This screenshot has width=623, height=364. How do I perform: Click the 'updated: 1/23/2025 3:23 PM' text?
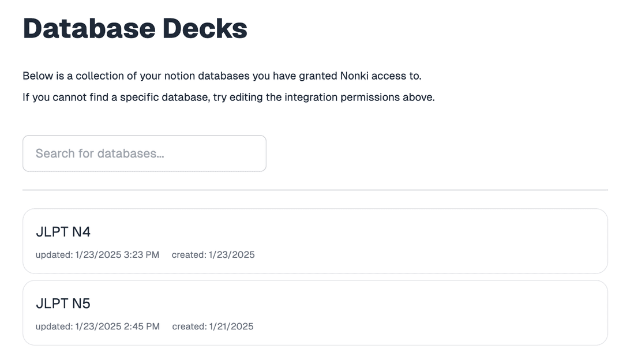[x=97, y=255]
